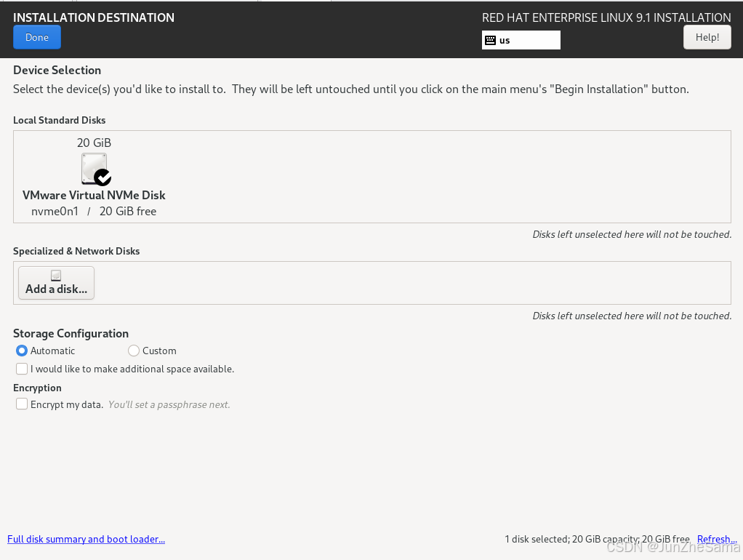Open the Help! button
The width and height of the screenshot is (743, 560).
(707, 38)
